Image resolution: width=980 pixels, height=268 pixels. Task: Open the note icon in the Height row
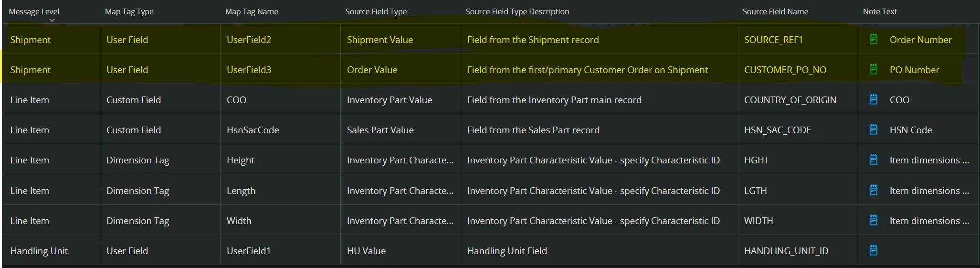[x=873, y=160]
